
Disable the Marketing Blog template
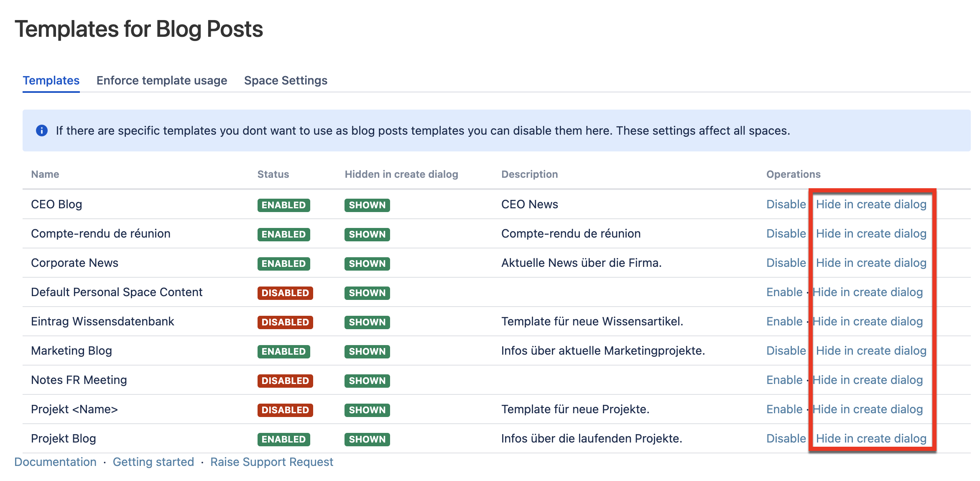(x=786, y=351)
